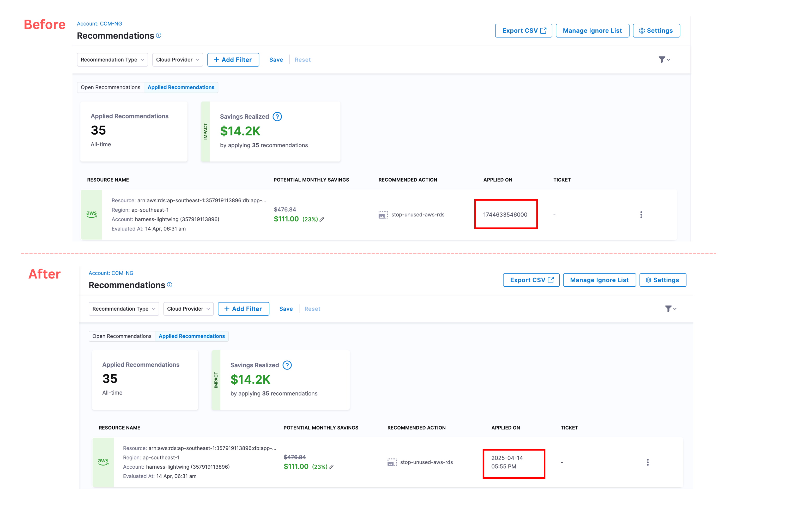Open three-dot row menu in Before panel
The image size is (798, 532).
pos(641,215)
